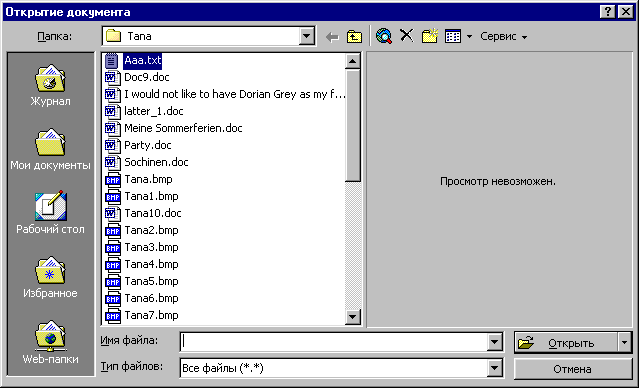Click the BMP icon beside Tana2.bmp

click(x=112, y=231)
